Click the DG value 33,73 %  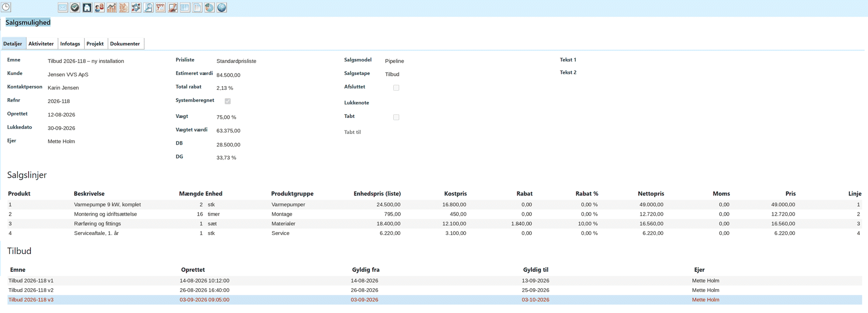click(226, 158)
